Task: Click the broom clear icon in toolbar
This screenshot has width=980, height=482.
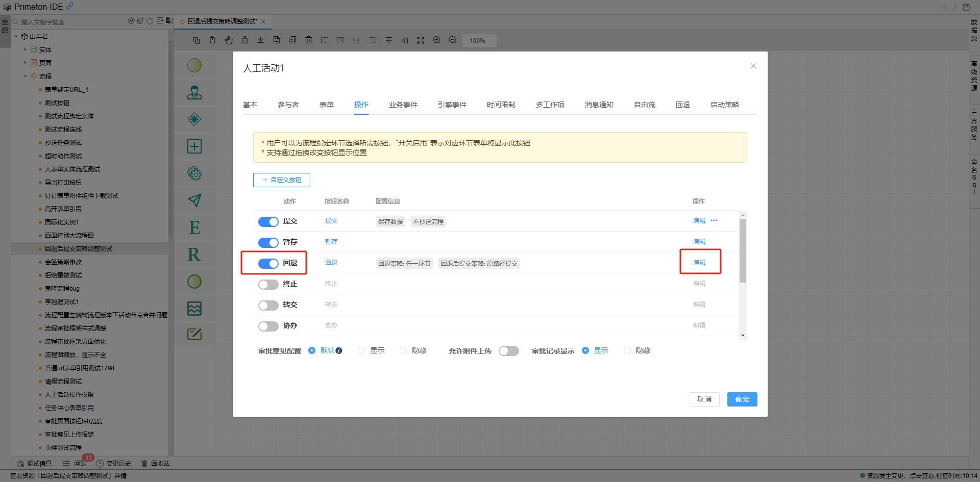Action: 244,40
